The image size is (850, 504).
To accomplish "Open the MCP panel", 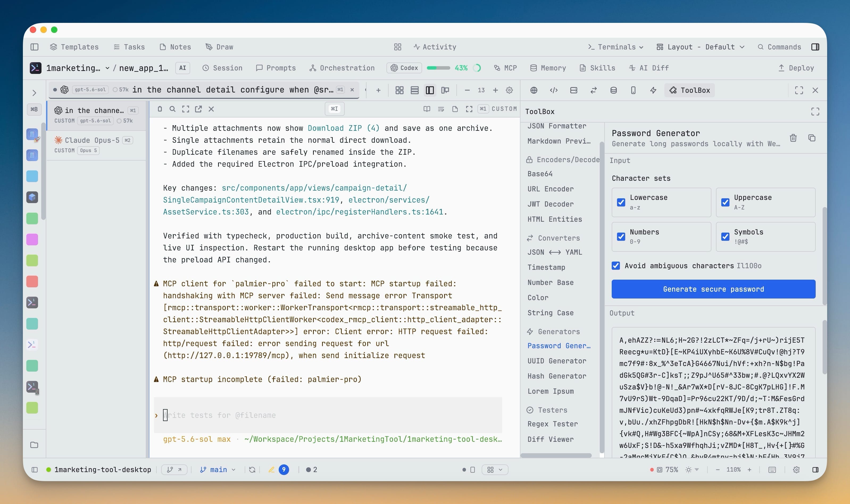I will tap(505, 68).
